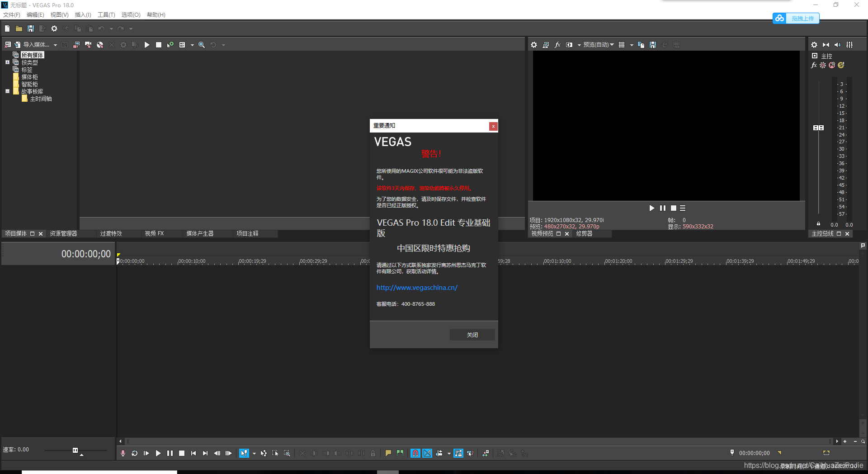Screen dimensions: 868x474
Task: Expand the 按类型 tree node
Action: pyautogui.click(x=7, y=62)
